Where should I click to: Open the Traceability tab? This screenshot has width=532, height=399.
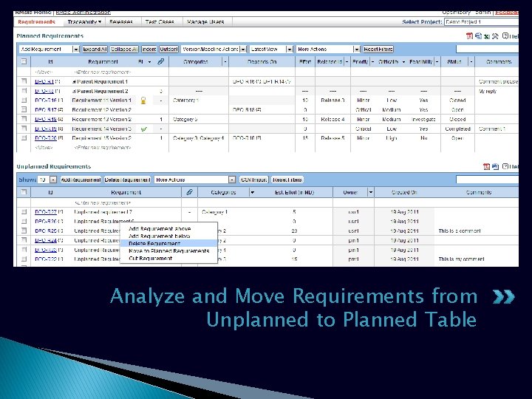point(84,21)
